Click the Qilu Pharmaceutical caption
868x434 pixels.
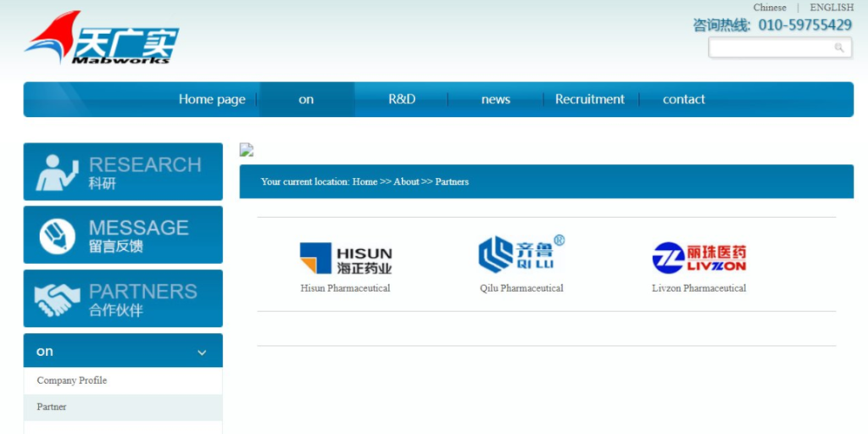coord(521,288)
